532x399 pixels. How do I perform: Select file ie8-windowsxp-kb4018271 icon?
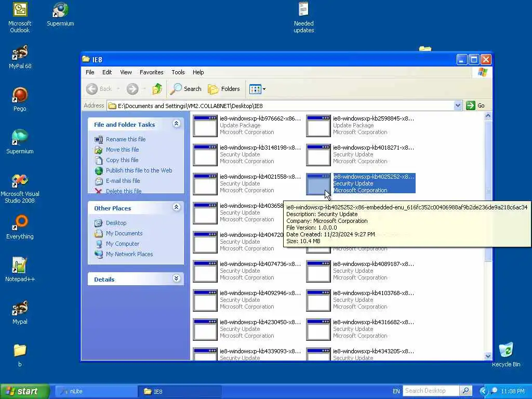[x=318, y=155]
